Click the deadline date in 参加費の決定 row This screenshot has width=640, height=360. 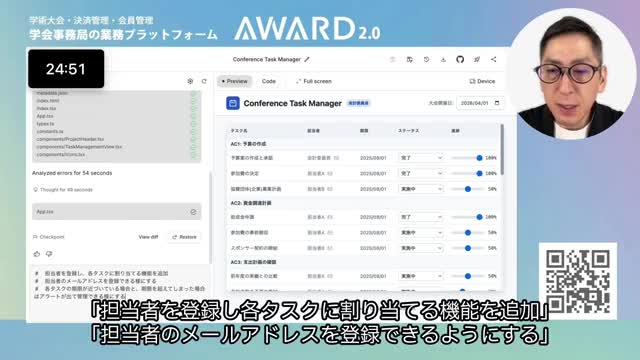click(373, 173)
